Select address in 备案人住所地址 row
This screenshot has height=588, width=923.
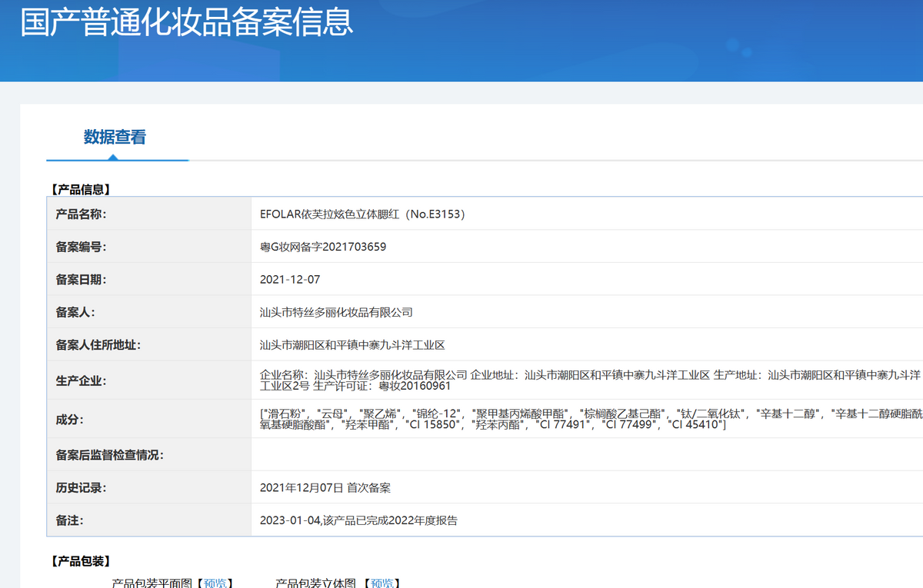(352, 346)
